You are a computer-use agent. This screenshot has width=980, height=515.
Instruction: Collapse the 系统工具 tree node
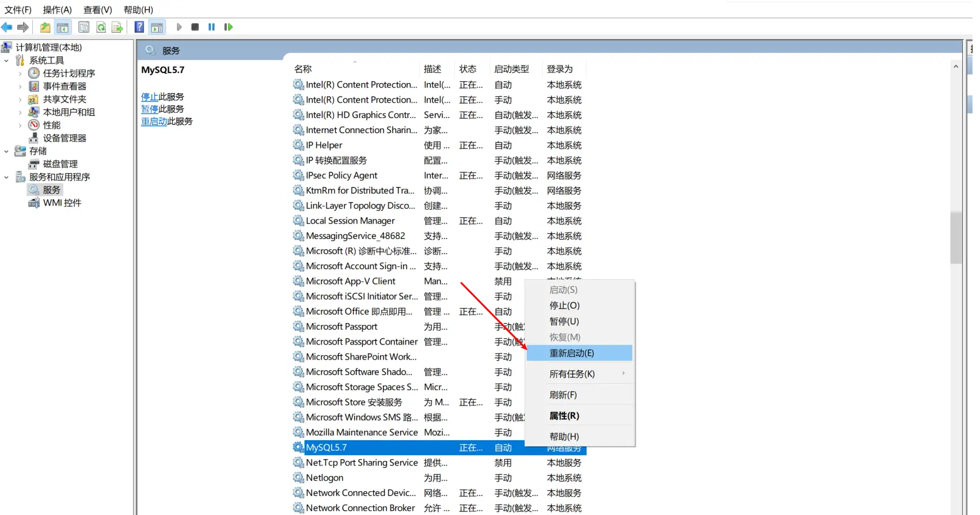[6, 60]
